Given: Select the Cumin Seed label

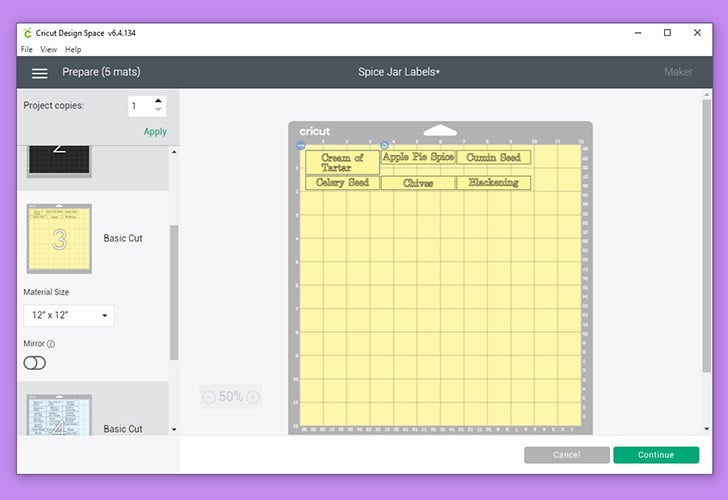Looking at the screenshot, I should (x=494, y=157).
